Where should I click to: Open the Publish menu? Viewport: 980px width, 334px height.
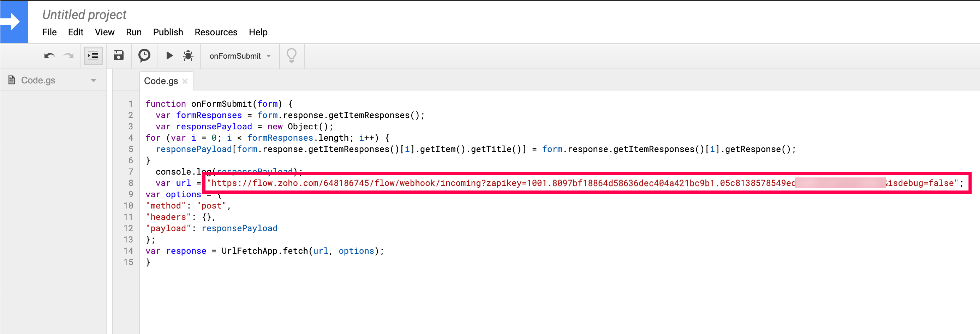[168, 33]
